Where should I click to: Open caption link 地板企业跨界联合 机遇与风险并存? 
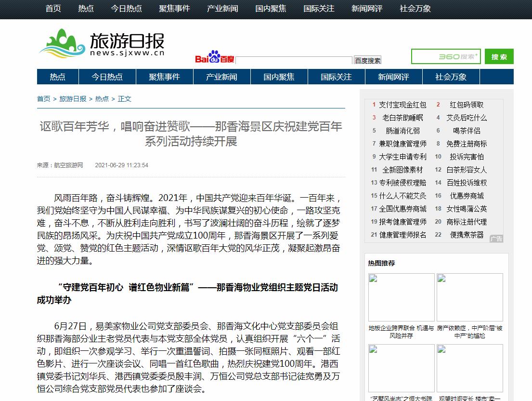tap(402, 332)
